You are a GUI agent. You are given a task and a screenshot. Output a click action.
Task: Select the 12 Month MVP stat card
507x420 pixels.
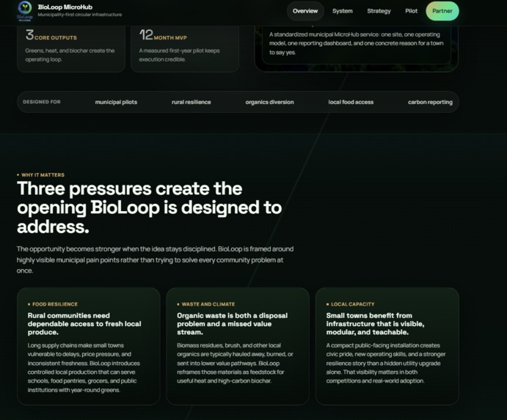(x=185, y=48)
